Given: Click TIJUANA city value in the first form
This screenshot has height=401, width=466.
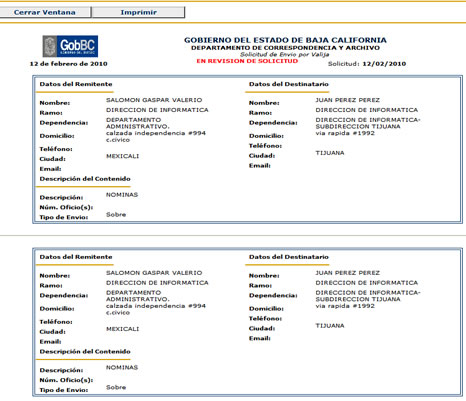Looking at the screenshot, I should pyautogui.click(x=330, y=153).
